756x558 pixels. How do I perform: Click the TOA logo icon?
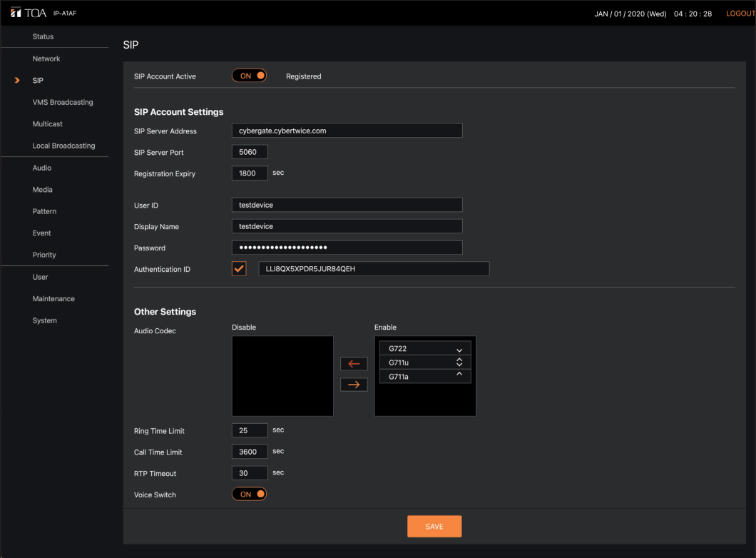point(16,12)
